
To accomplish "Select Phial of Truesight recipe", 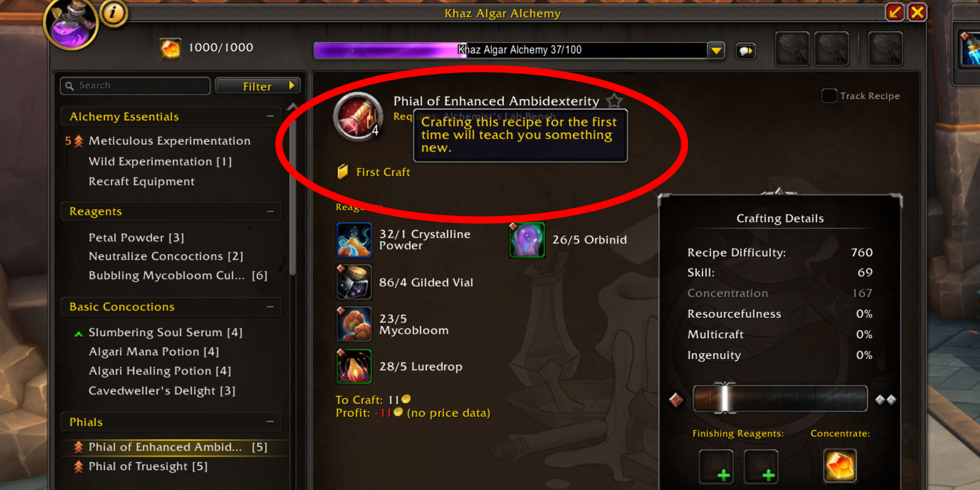I will tap(148, 466).
